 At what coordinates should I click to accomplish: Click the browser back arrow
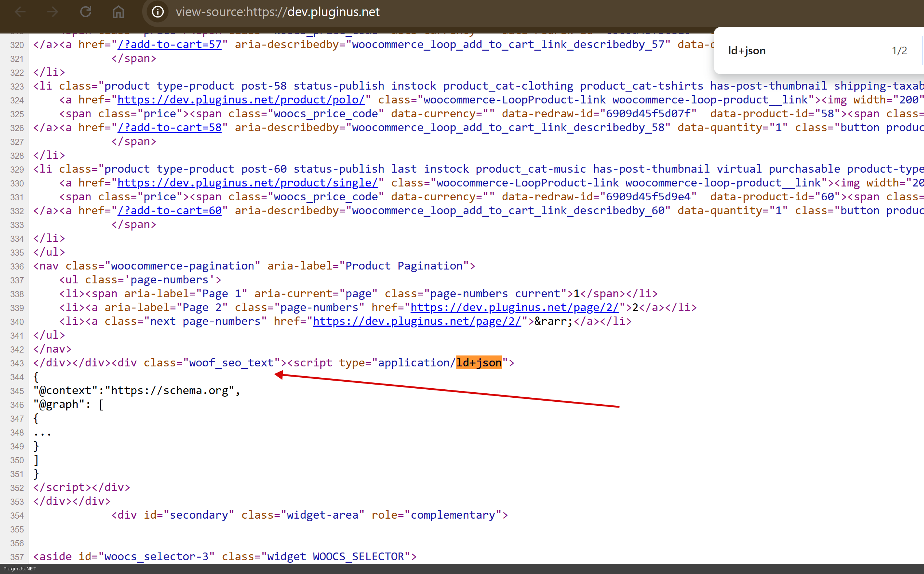(x=20, y=12)
